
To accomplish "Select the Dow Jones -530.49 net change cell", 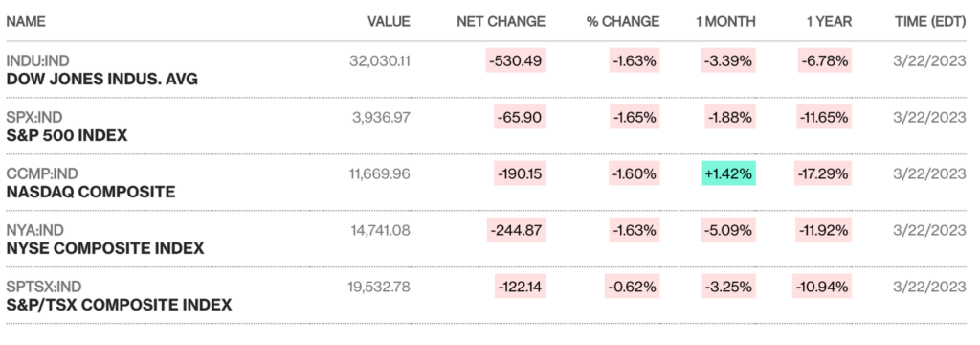I will (516, 60).
